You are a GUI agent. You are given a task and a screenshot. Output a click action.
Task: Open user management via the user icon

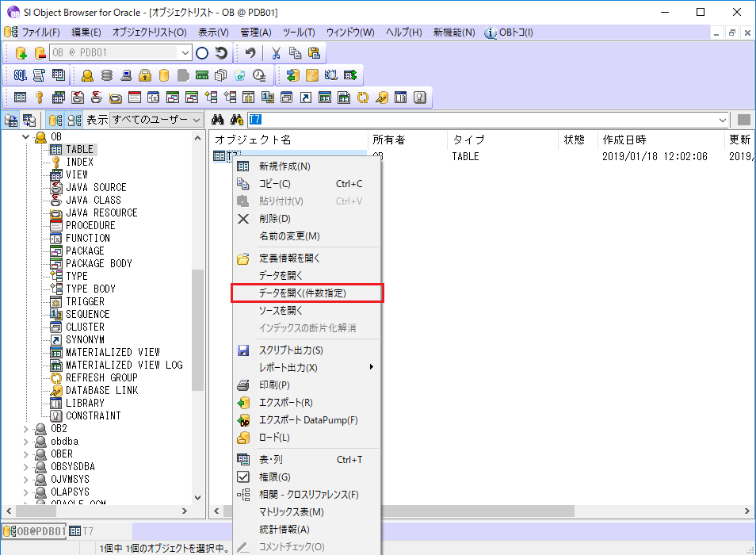tap(87, 75)
